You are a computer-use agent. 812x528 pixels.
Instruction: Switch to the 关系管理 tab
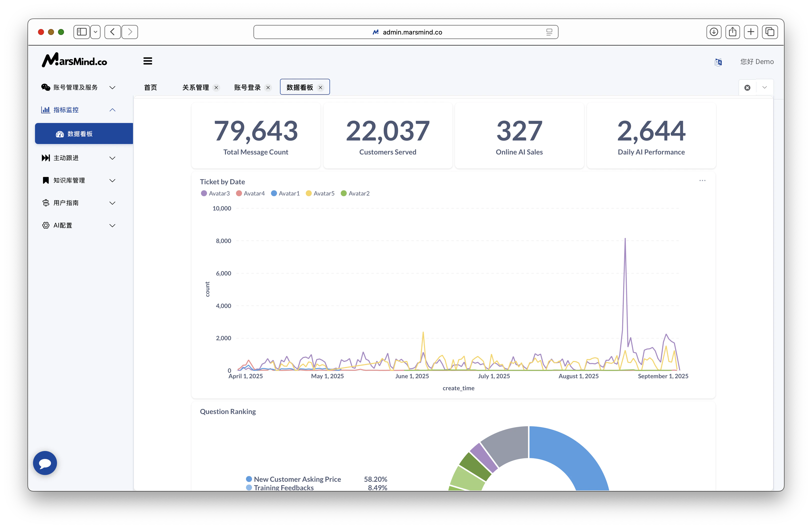[x=195, y=88]
